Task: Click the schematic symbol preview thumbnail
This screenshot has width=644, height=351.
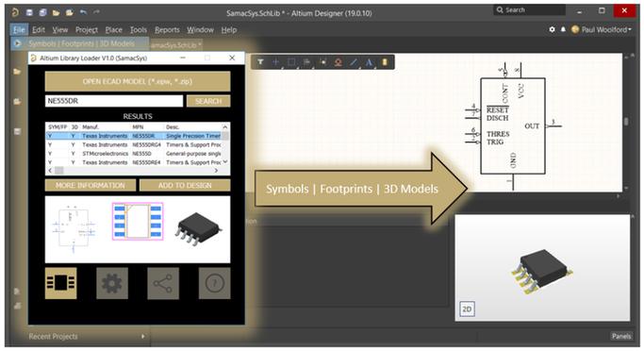Action: (x=74, y=228)
